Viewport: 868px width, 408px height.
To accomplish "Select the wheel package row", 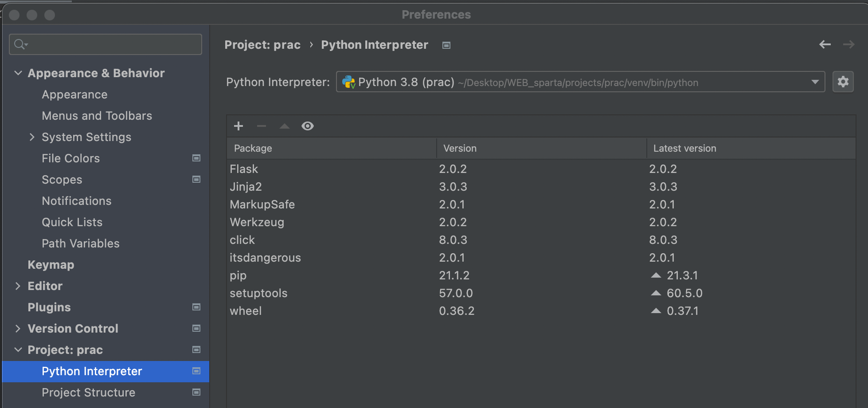I will 541,311.
